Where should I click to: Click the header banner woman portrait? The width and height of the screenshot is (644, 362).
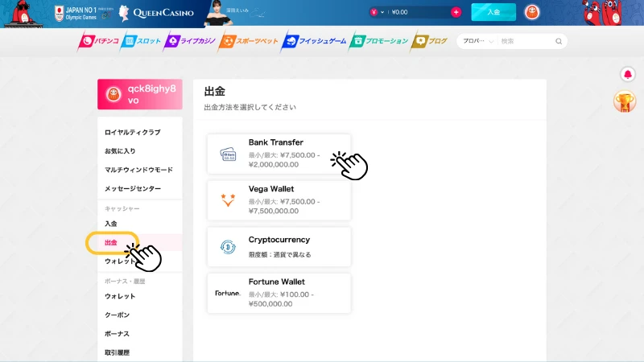point(218,14)
